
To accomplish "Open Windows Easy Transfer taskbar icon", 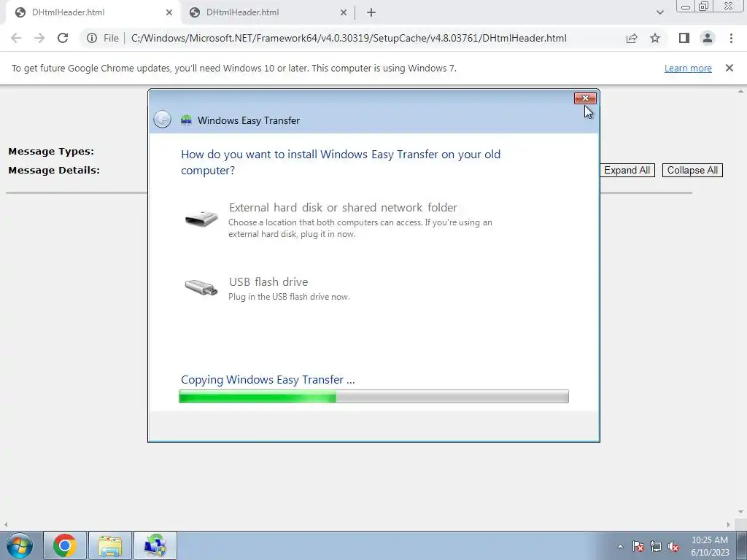I will tap(155, 545).
